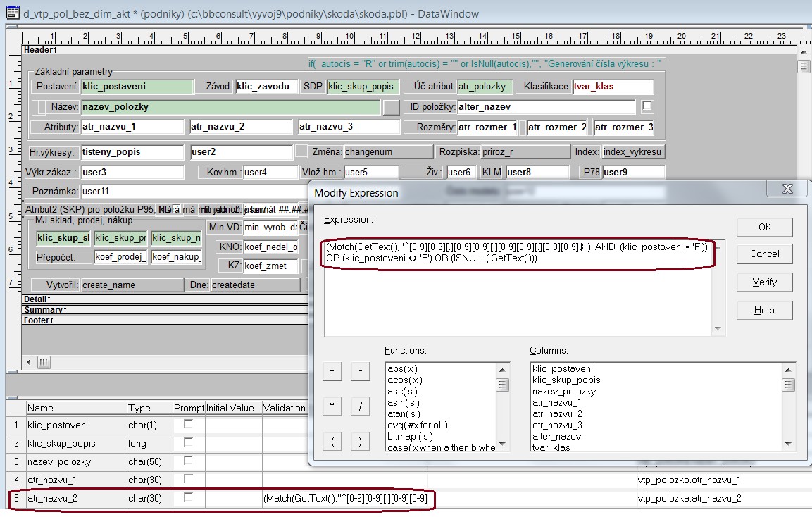Image resolution: width=812 pixels, height=517 pixels.
Task: Pick alter_nazev in Columns list
Action: click(556, 437)
